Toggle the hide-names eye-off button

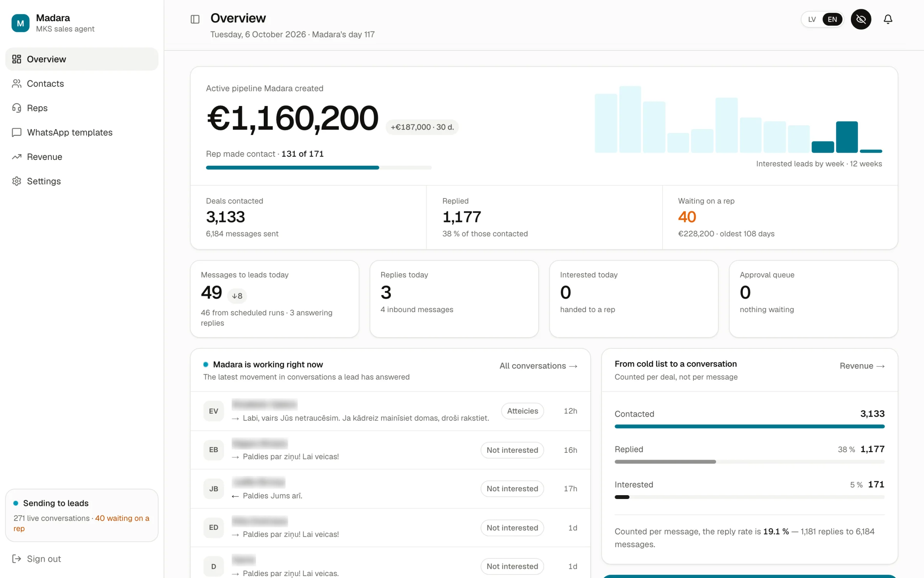(861, 19)
